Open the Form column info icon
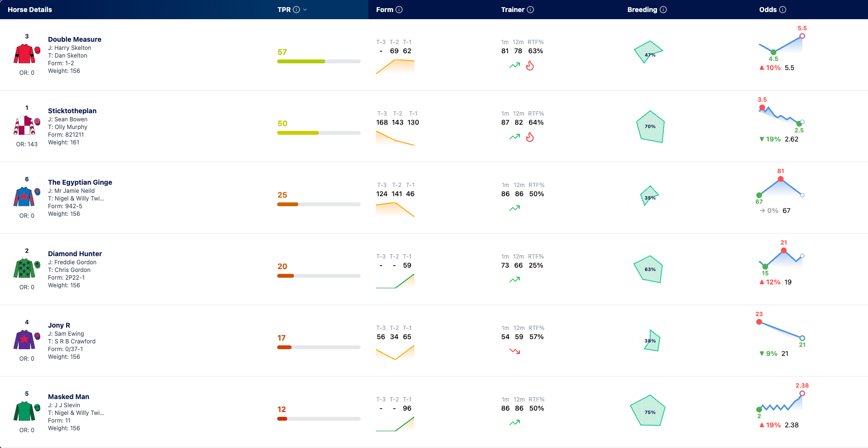This screenshot has height=448, width=868. click(399, 10)
